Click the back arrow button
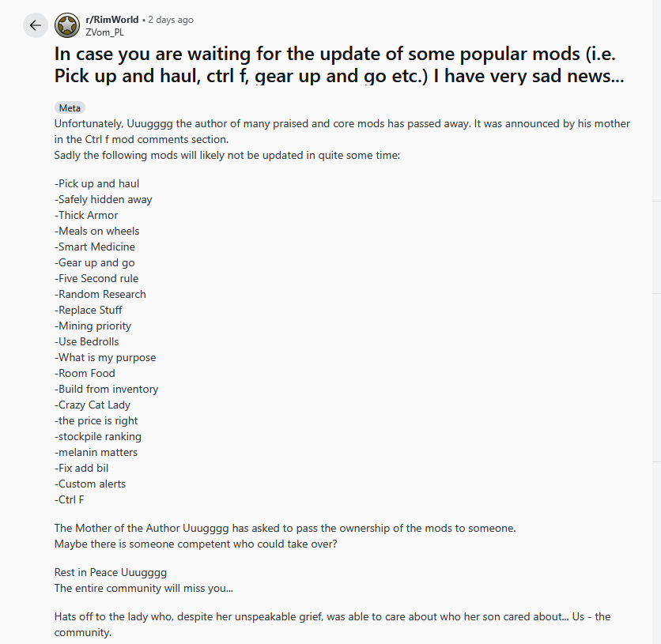The height and width of the screenshot is (644, 661). coord(35,25)
